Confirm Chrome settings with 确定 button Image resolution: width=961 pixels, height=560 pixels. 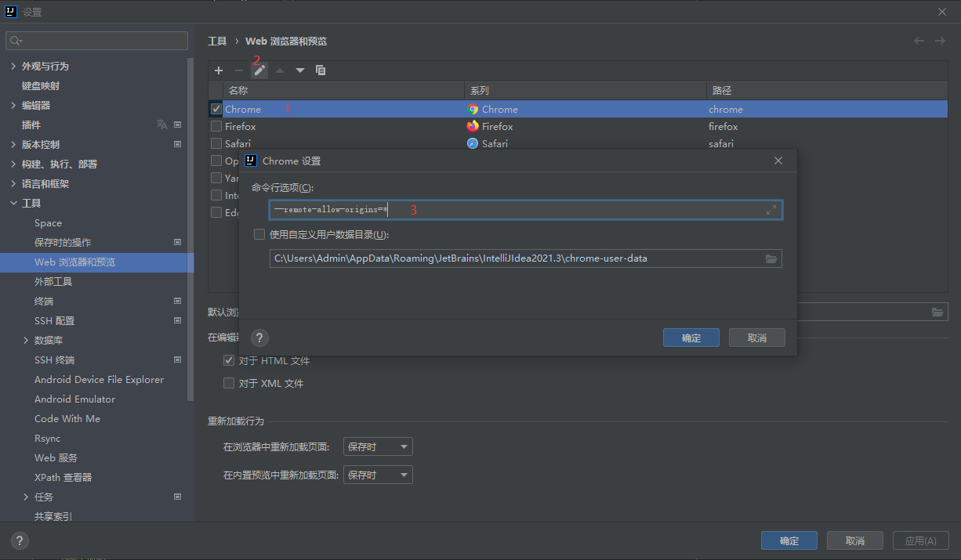click(x=691, y=338)
